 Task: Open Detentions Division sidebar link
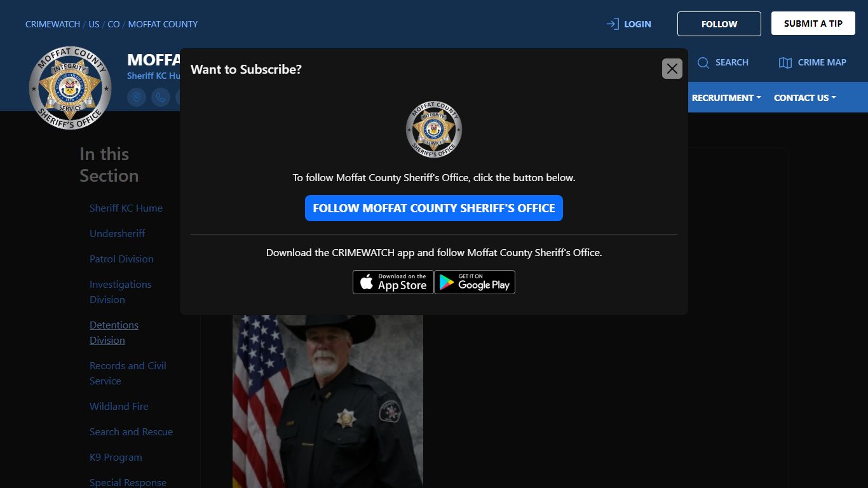[x=114, y=333]
